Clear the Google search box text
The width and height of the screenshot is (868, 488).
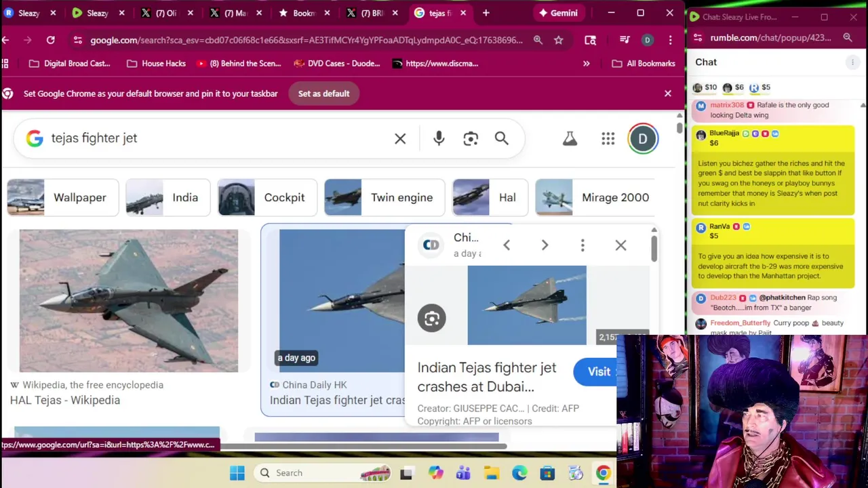400,138
